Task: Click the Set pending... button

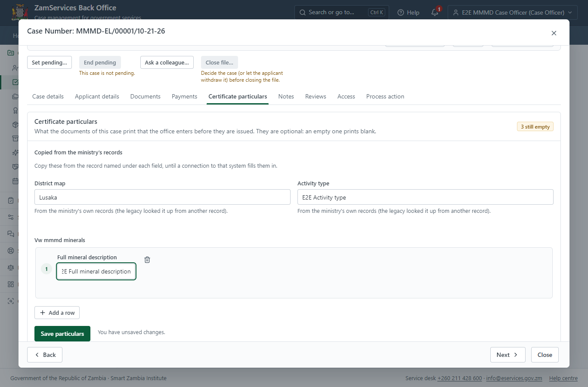Action: point(50,62)
